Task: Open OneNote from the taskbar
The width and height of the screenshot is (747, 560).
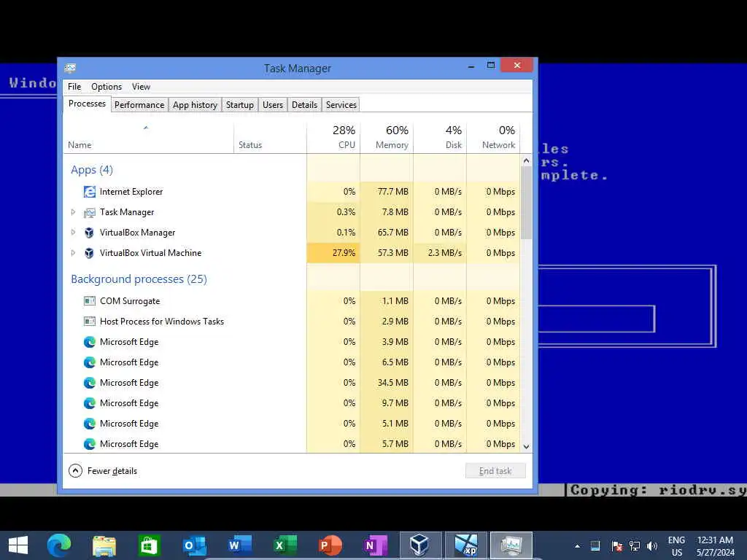Action: tap(375, 545)
